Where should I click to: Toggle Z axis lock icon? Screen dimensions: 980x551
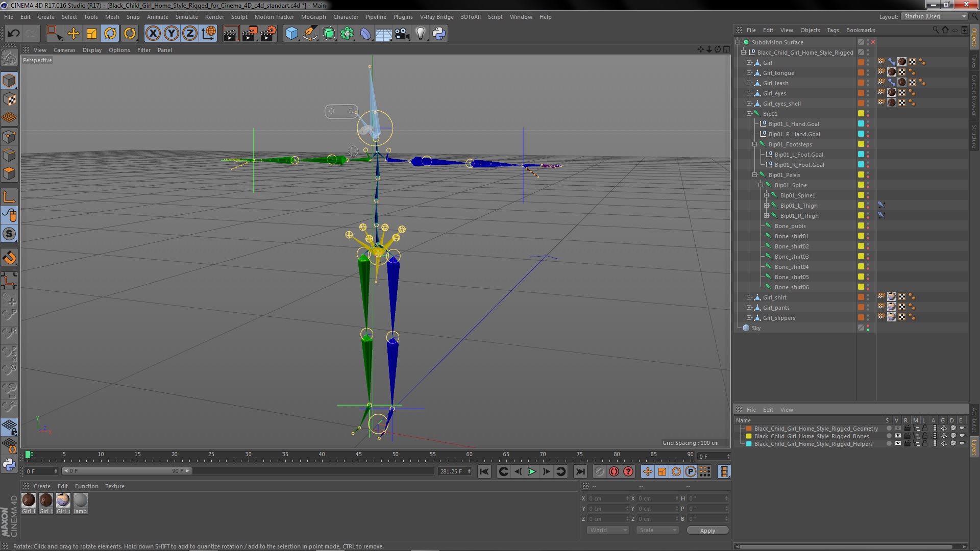[x=190, y=34]
